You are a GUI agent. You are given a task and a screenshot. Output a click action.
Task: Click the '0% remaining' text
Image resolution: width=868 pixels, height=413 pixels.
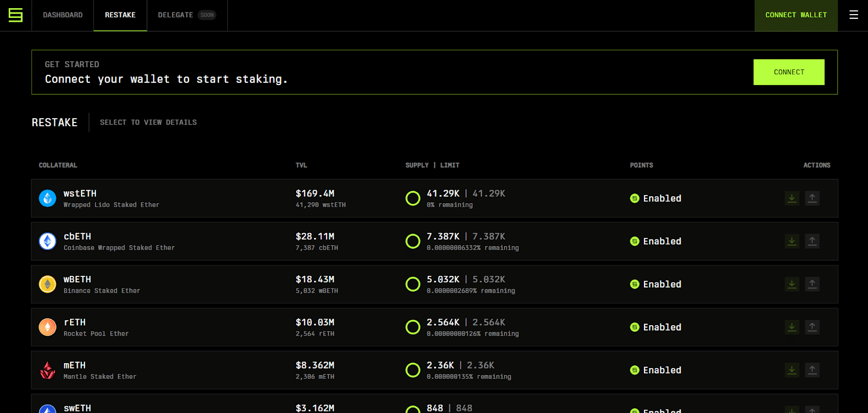click(x=450, y=205)
